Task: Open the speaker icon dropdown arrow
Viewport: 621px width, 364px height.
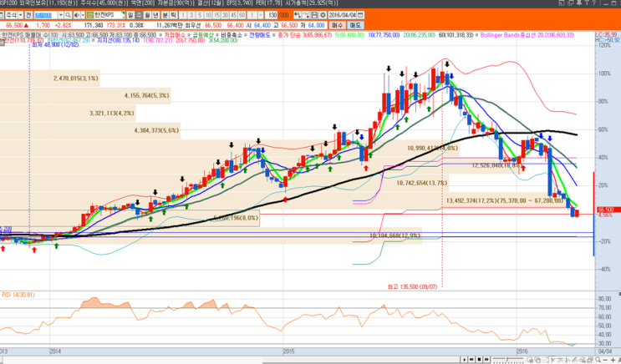Action: pos(83,15)
